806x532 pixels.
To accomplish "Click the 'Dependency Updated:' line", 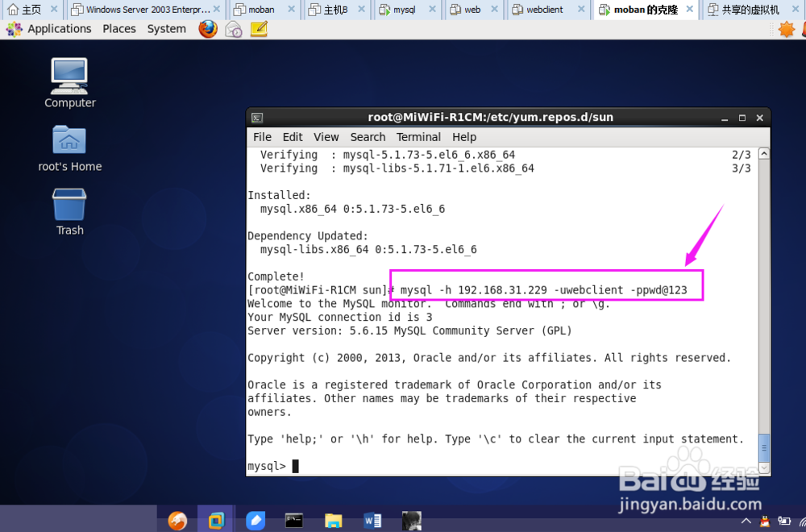I will (307, 236).
